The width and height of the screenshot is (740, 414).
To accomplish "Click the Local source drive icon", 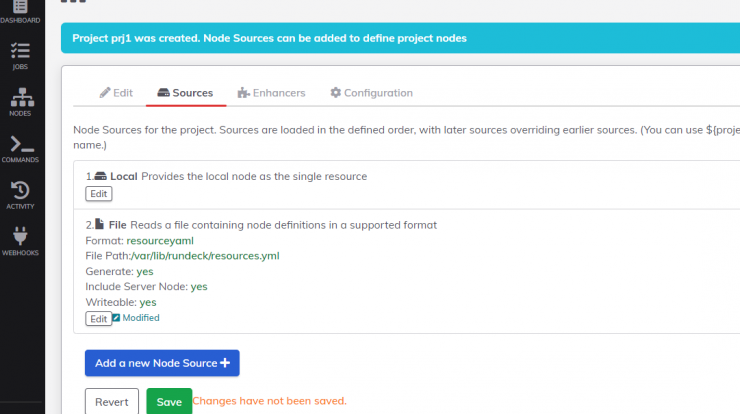I will click(x=101, y=176).
